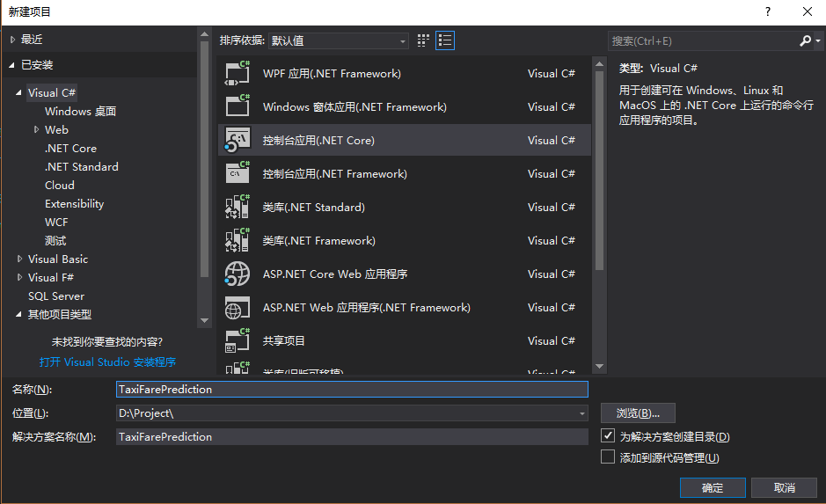Expand the Visual Basic tree node
The width and height of the screenshot is (826, 504).
(19, 259)
